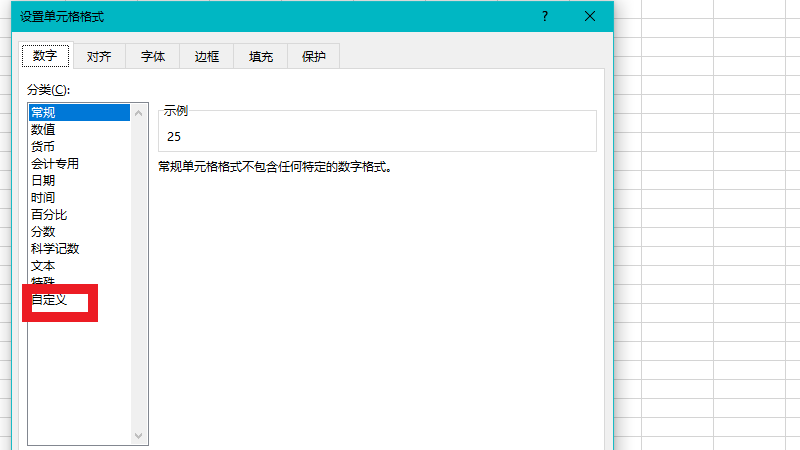Pick the 货币 format category

click(43, 146)
